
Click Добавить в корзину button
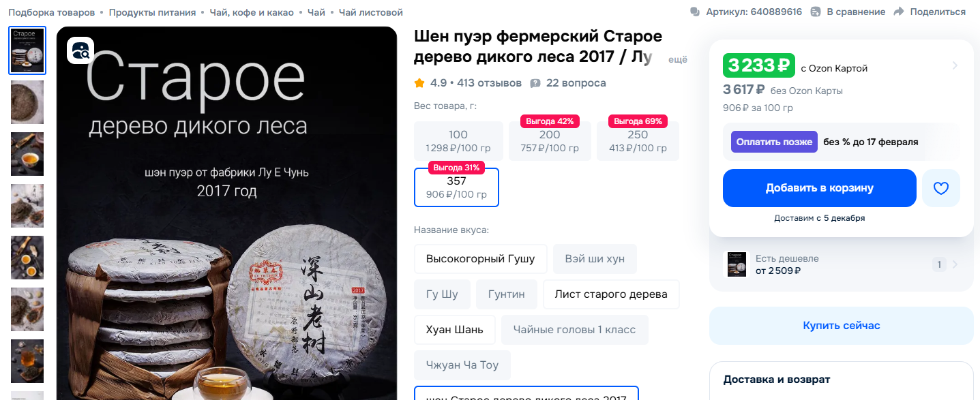pyautogui.click(x=820, y=188)
